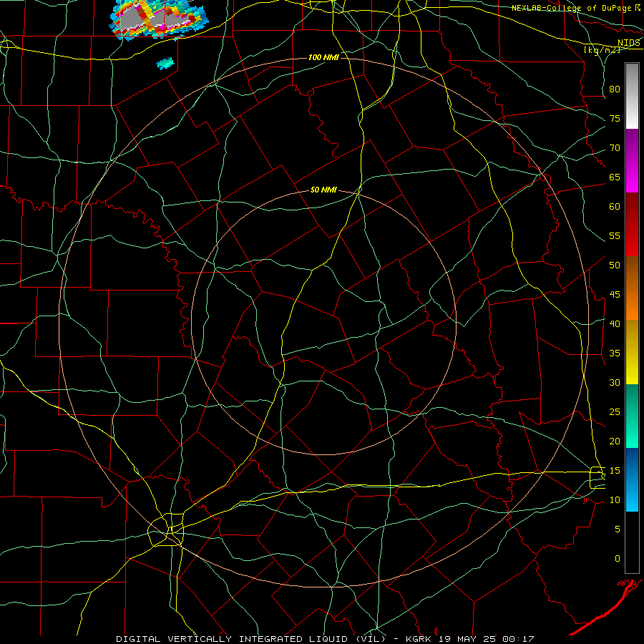Click the 30 value on the scale
Image resolution: width=644 pixels, height=644 pixels.
pos(615,382)
